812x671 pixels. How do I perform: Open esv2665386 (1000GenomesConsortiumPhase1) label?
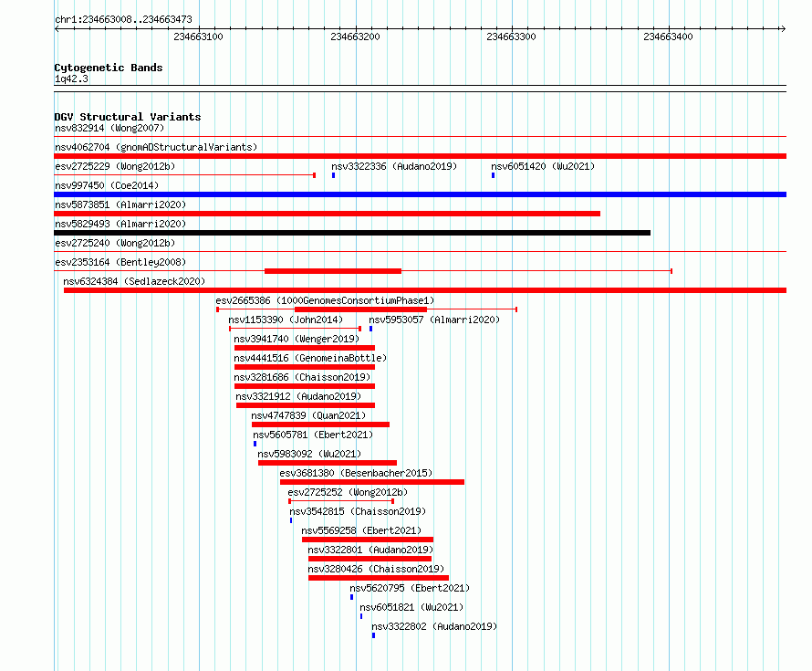click(x=325, y=300)
